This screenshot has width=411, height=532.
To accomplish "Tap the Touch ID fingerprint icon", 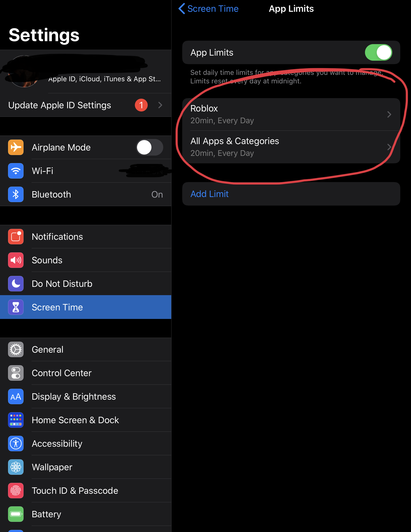I will coord(16,491).
